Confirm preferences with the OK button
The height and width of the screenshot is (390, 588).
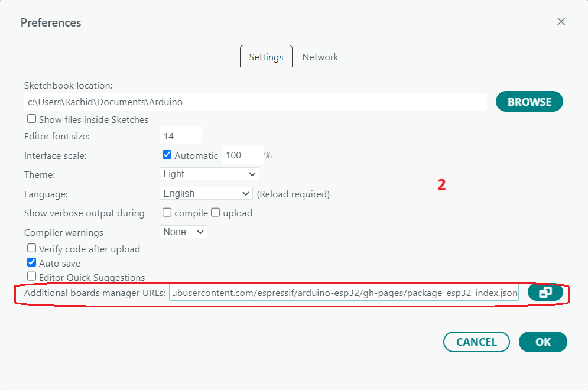542,342
